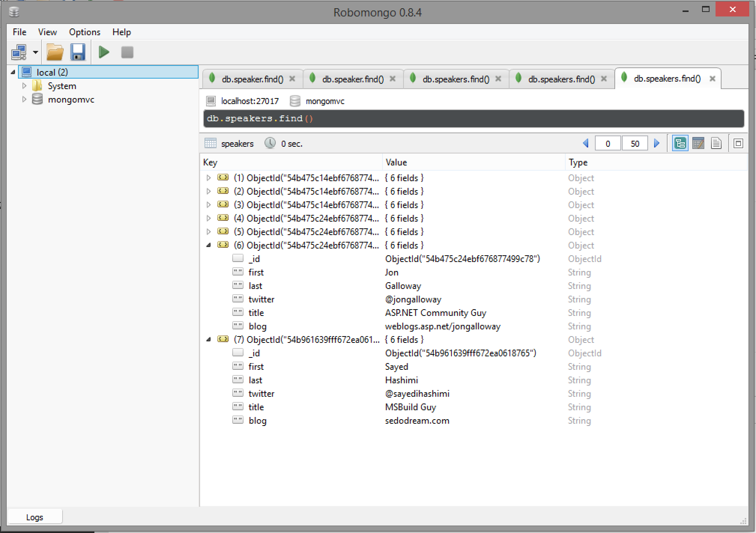Viewport: 756px width, 533px height.
Task: Select the @sayedihashimi twitter value
Action: point(417,393)
